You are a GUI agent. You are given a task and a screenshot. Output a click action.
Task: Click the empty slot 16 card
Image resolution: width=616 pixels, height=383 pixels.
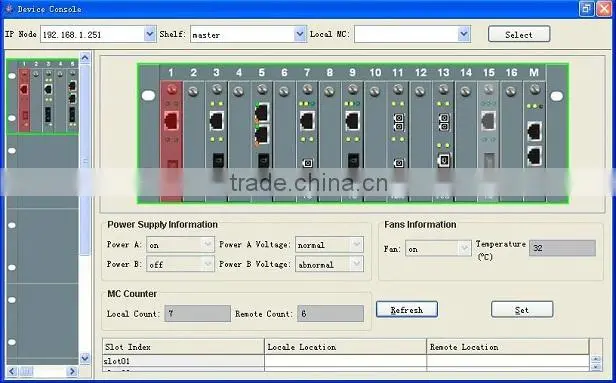[x=511, y=141]
